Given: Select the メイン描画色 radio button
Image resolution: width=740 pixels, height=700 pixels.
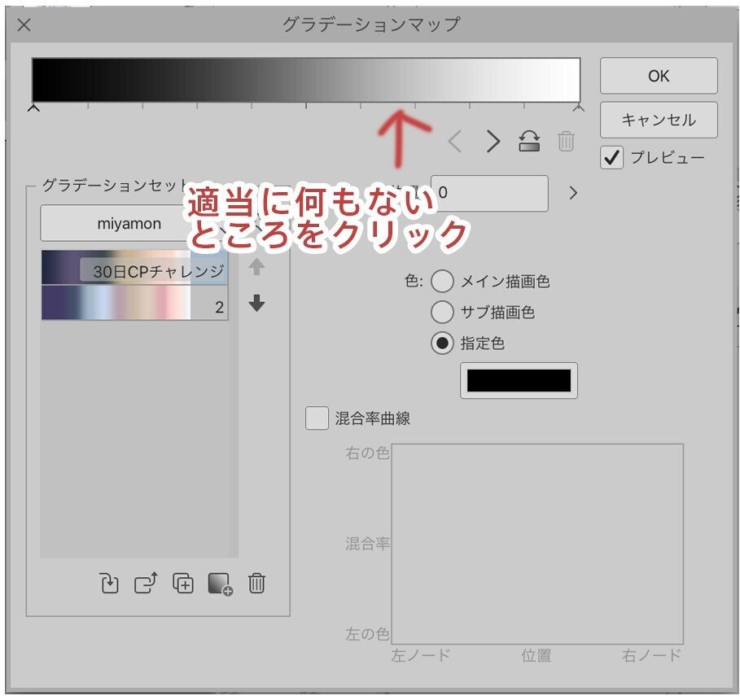Looking at the screenshot, I should 443,281.
